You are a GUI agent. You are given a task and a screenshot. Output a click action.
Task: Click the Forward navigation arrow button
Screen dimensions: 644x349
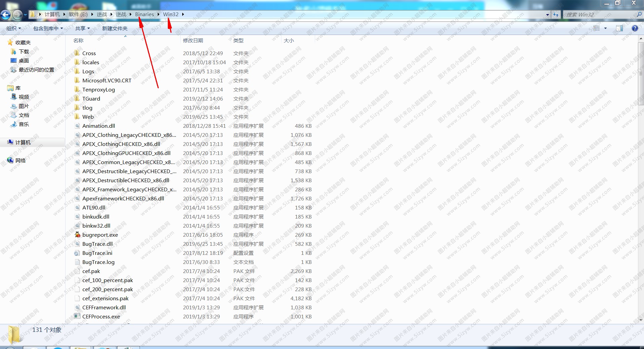[x=17, y=14]
